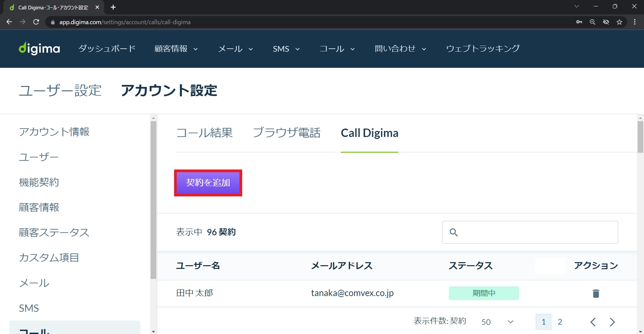Reload the current page
The height and width of the screenshot is (334, 644).
click(x=36, y=22)
